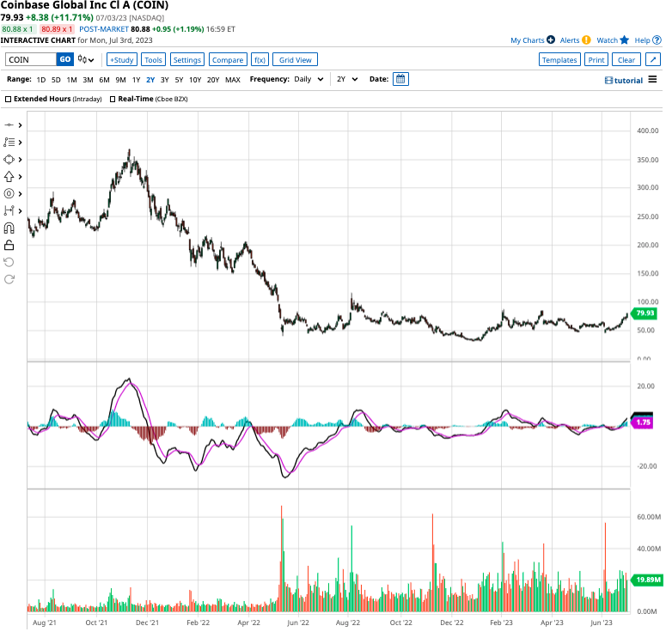The width and height of the screenshot is (672, 638).
Task: Expand chart to full screen arrow
Action: (653, 59)
